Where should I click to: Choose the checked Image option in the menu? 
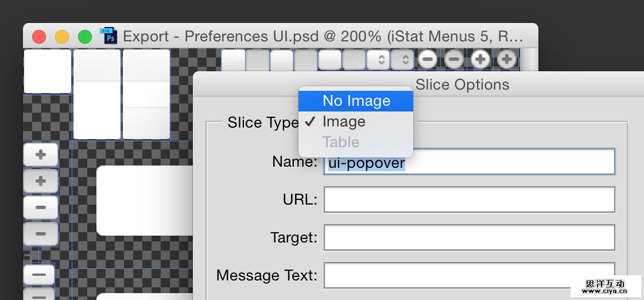pyautogui.click(x=344, y=122)
